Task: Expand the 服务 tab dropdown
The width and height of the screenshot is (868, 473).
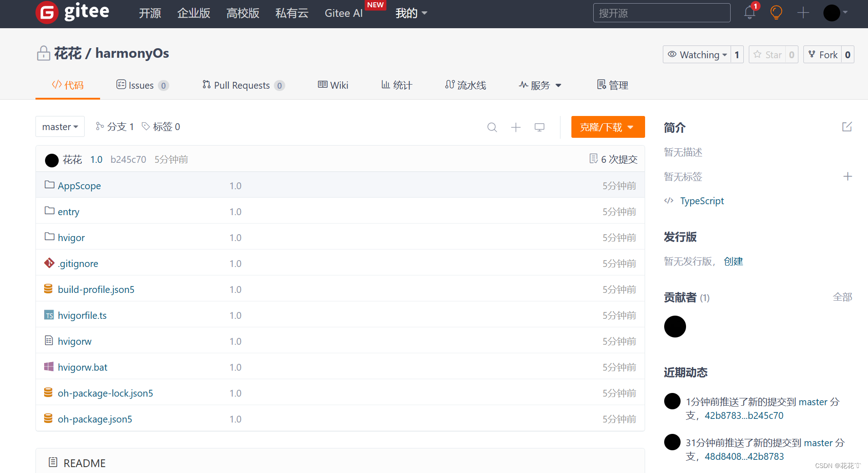Action: coord(540,85)
